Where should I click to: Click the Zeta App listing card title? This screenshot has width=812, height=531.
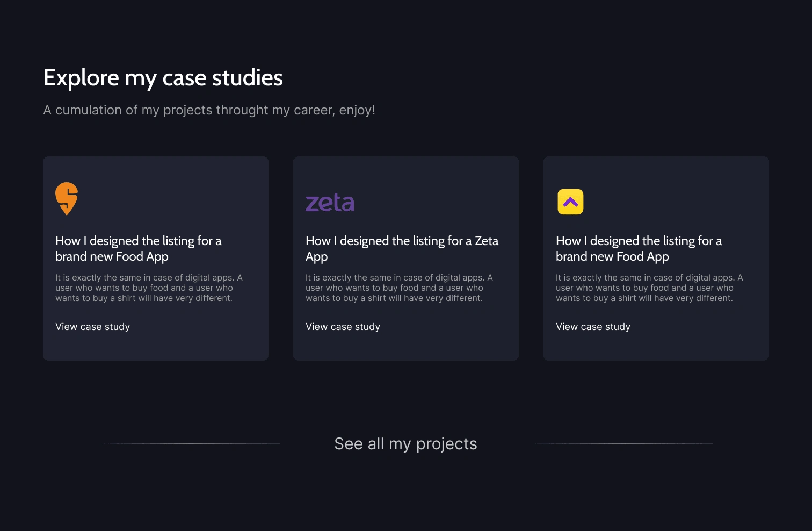[x=402, y=248]
